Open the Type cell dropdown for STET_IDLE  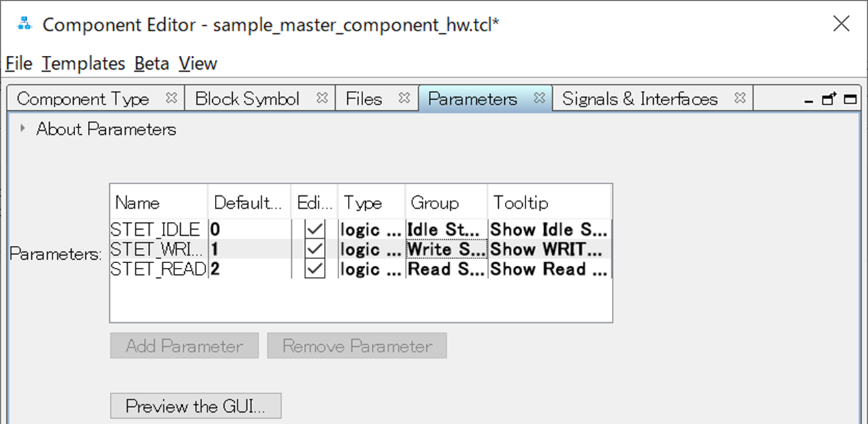click(371, 230)
